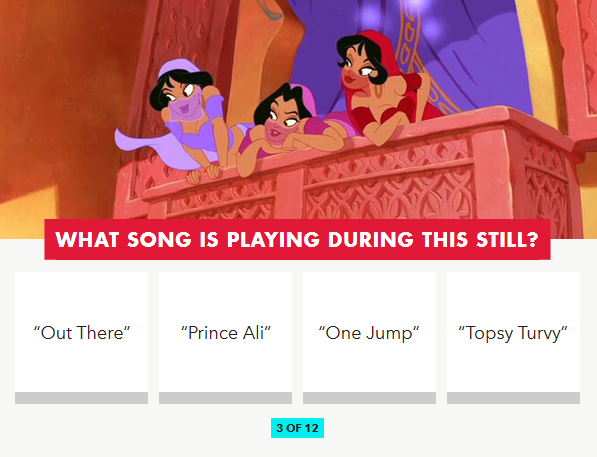597x457 pixels.
Task: Click the gray bar under "Out There"
Action: tap(81, 398)
